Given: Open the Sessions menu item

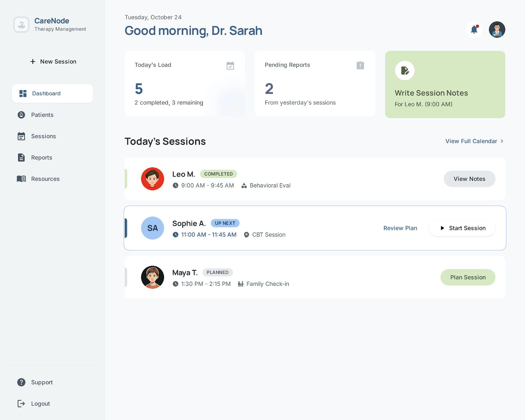Looking at the screenshot, I should 52,136.
